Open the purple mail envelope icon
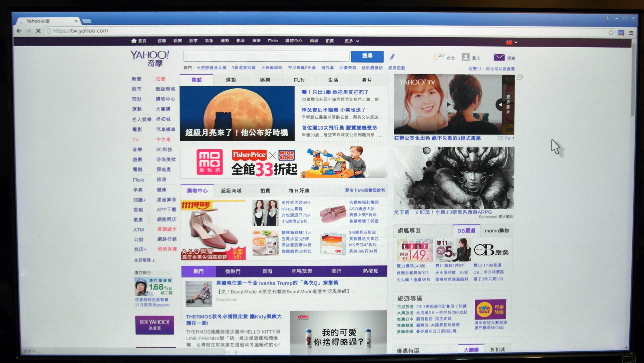The height and width of the screenshot is (363, 644). pos(499,57)
